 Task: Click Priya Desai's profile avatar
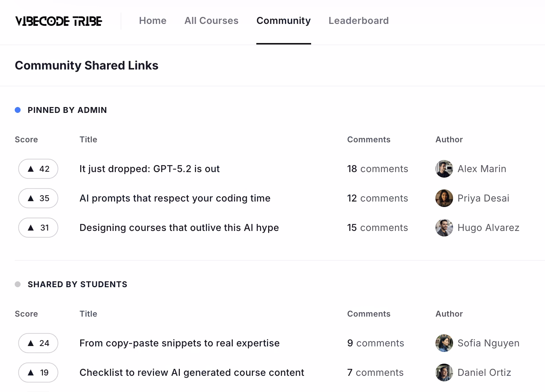(444, 198)
